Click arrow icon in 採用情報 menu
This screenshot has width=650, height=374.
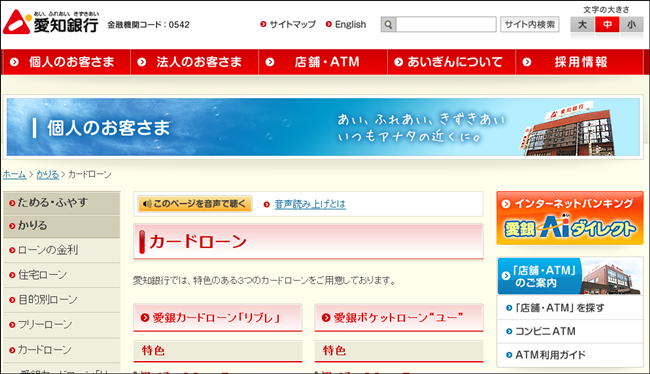point(527,62)
